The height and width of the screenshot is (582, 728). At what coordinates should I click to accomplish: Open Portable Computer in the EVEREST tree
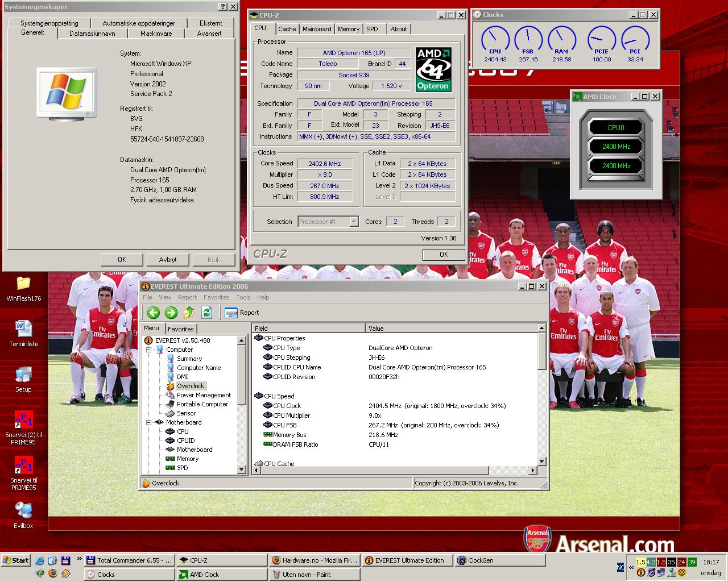(202, 404)
